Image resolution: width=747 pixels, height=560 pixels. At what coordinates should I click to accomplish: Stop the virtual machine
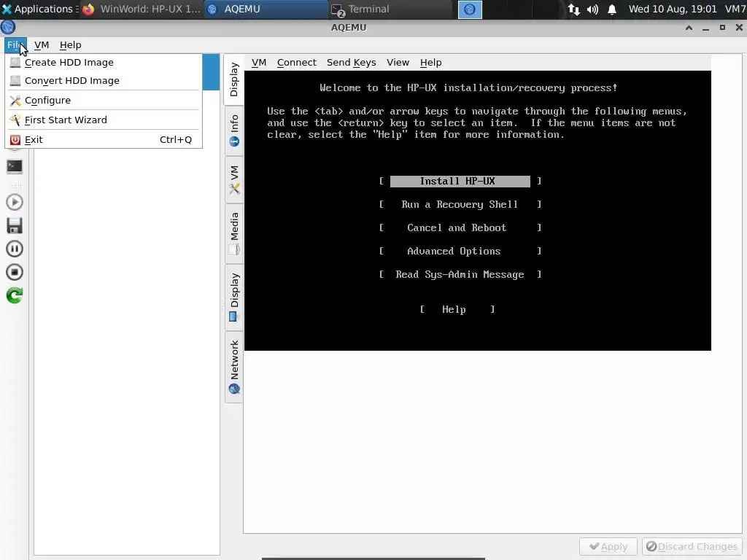[x=15, y=273]
